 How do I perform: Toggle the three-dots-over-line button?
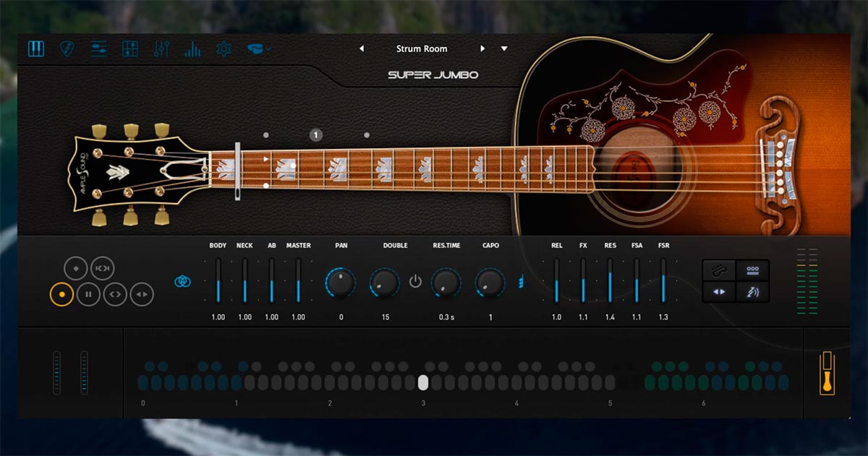click(x=752, y=271)
